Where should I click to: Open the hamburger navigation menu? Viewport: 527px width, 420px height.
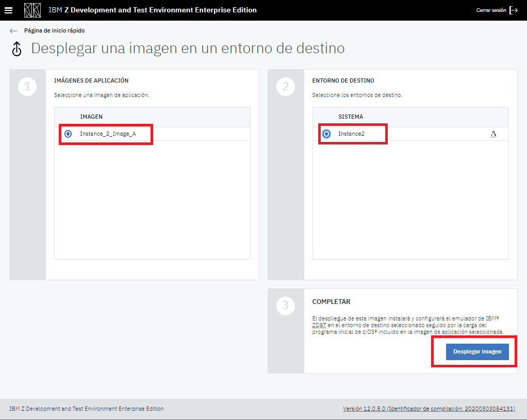point(8,10)
